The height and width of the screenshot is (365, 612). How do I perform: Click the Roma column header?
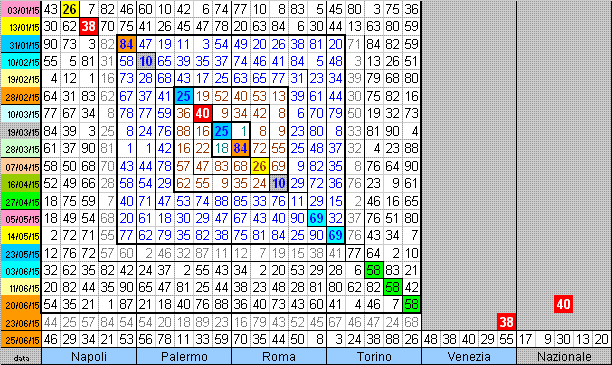(x=279, y=356)
